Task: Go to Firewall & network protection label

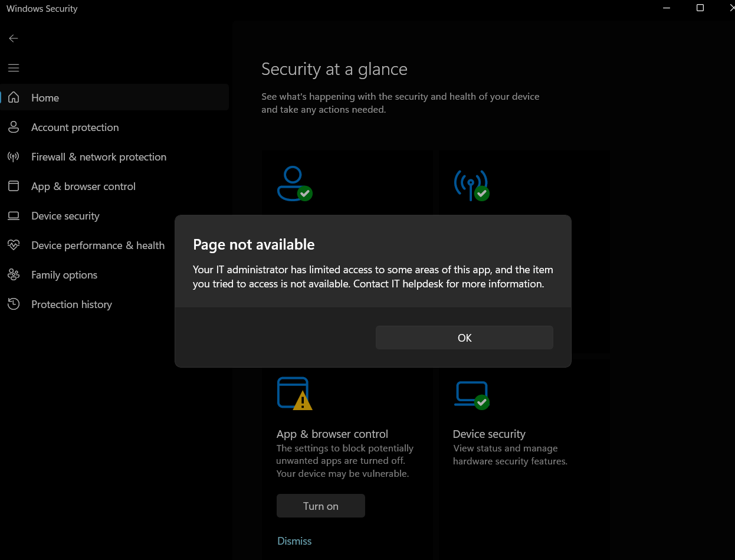Action: pos(99,157)
